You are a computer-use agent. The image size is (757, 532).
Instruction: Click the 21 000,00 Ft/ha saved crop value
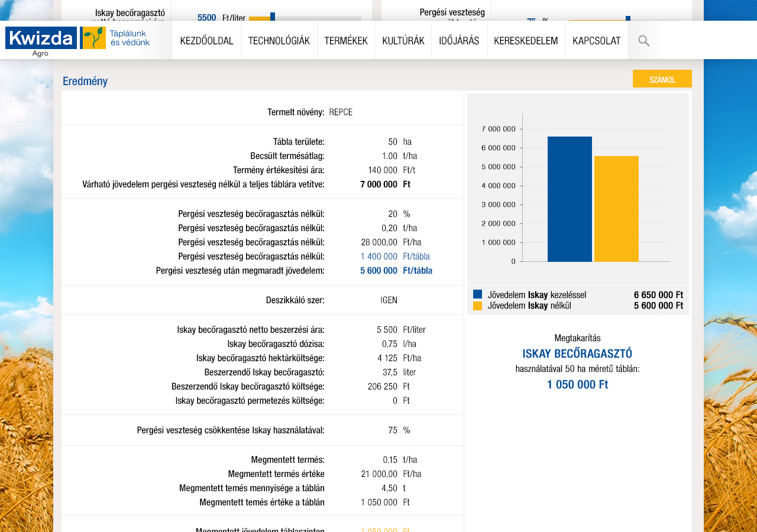(392, 474)
